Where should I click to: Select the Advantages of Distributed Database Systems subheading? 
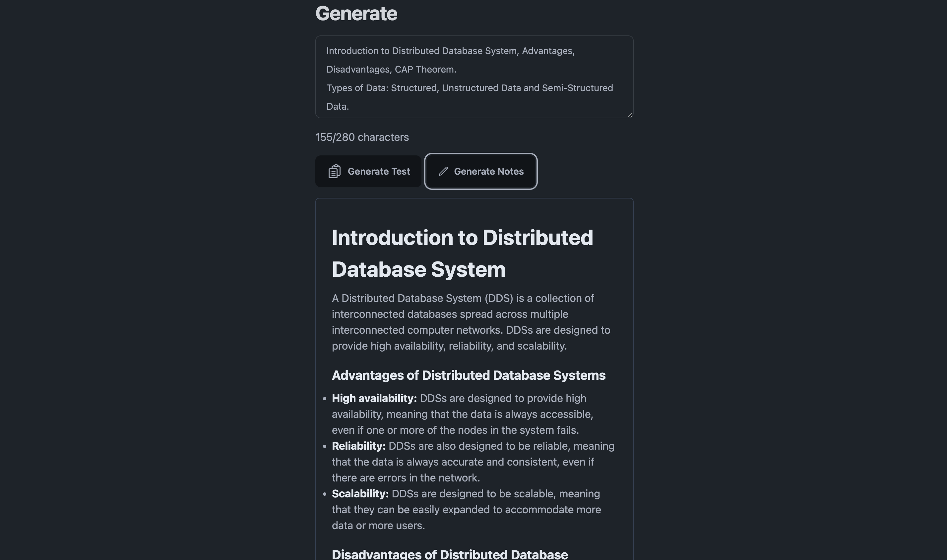click(468, 375)
